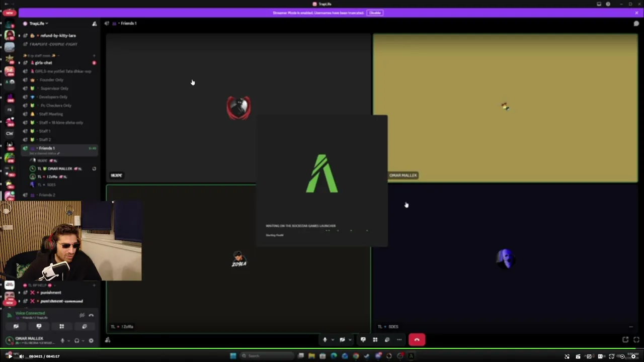This screenshot has width=644, height=362.
Task: Open soundboard button in voice panel
Action: [84, 326]
